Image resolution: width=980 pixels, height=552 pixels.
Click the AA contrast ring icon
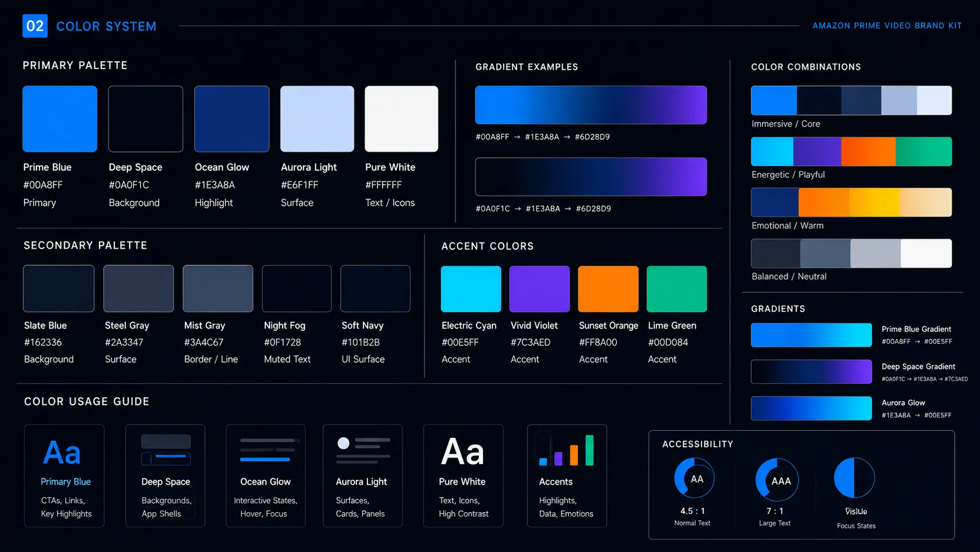(695, 478)
